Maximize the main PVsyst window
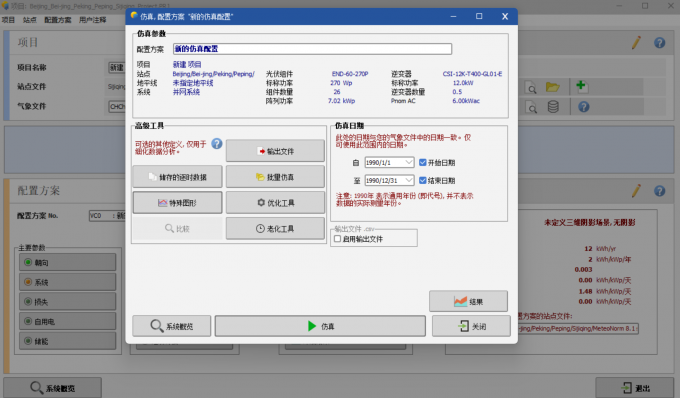 (x=645, y=6)
